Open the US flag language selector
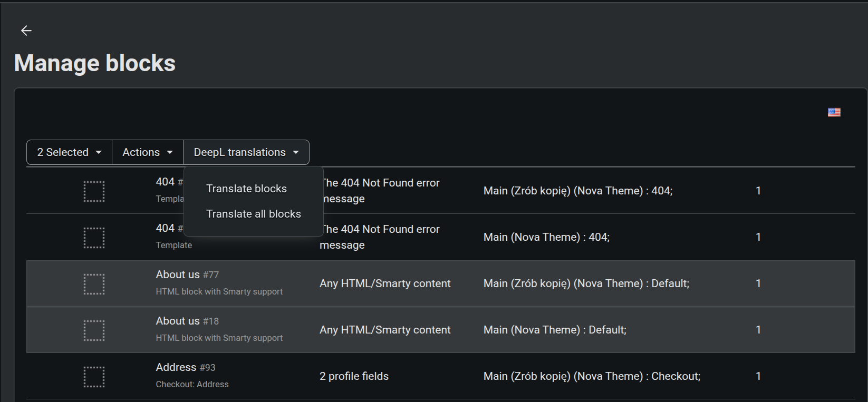The width and height of the screenshot is (868, 402). coord(834,112)
